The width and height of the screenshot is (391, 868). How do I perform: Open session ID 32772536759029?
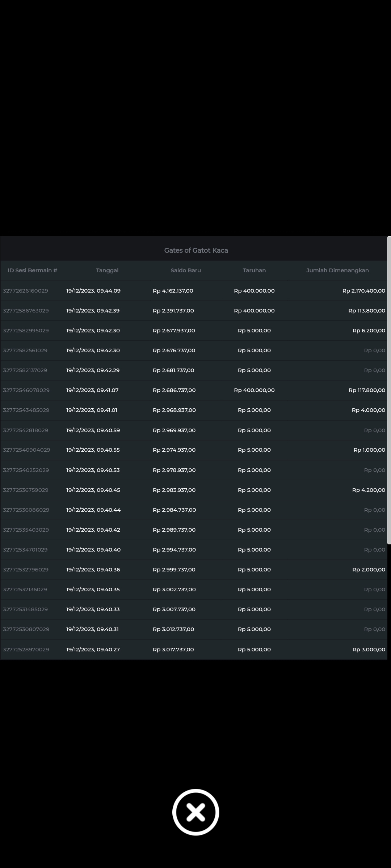pos(26,490)
